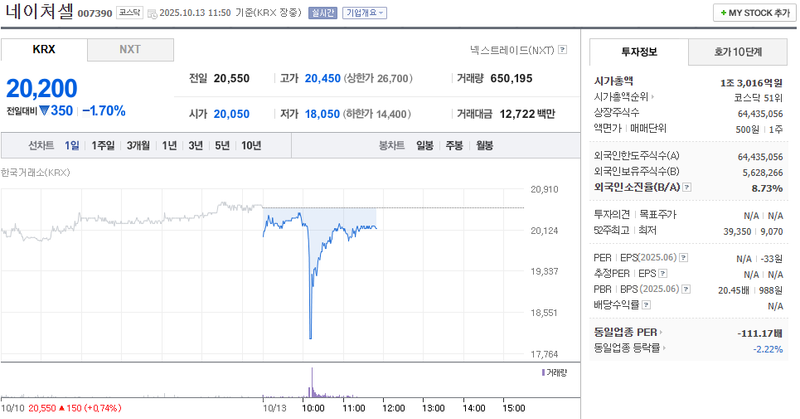
Task: Add stock with MY STOCK 추가 button
Action: click(x=753, y=13)
